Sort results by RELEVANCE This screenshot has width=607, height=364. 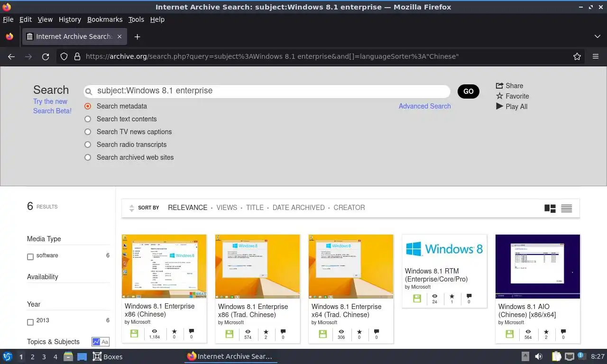coord(188,208)
